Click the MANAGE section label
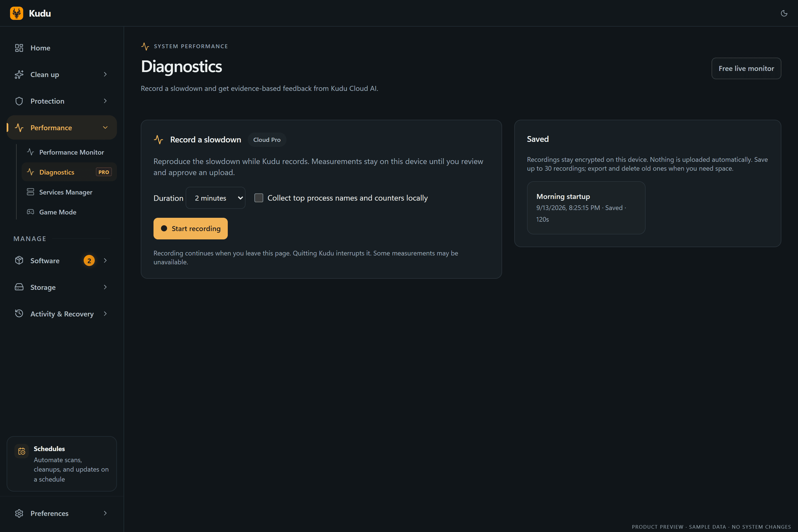The height and width of the screenshot is (532, 798). coord(30,239)
